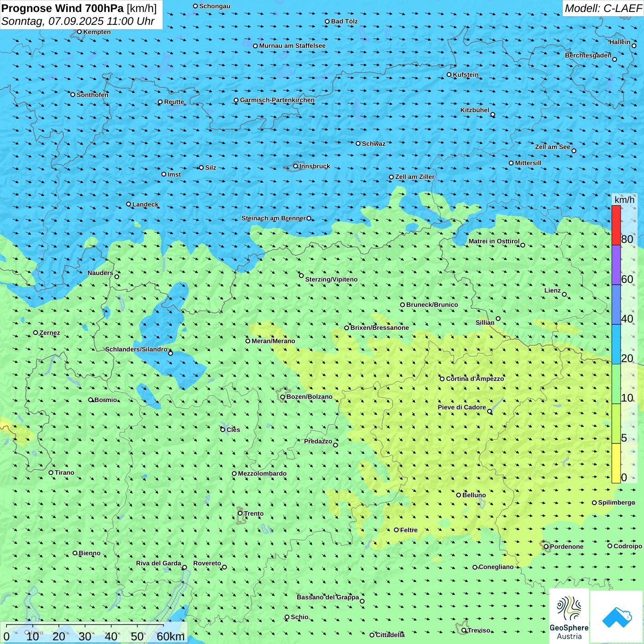Select the 'Zernez' map label
Screen dimensions: 644x644
click(50, 333)
